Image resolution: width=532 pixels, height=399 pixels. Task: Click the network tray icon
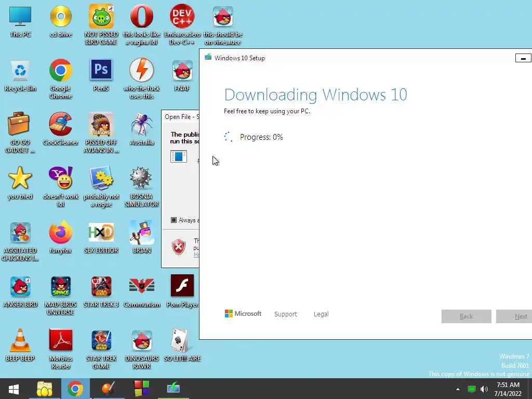472,389
